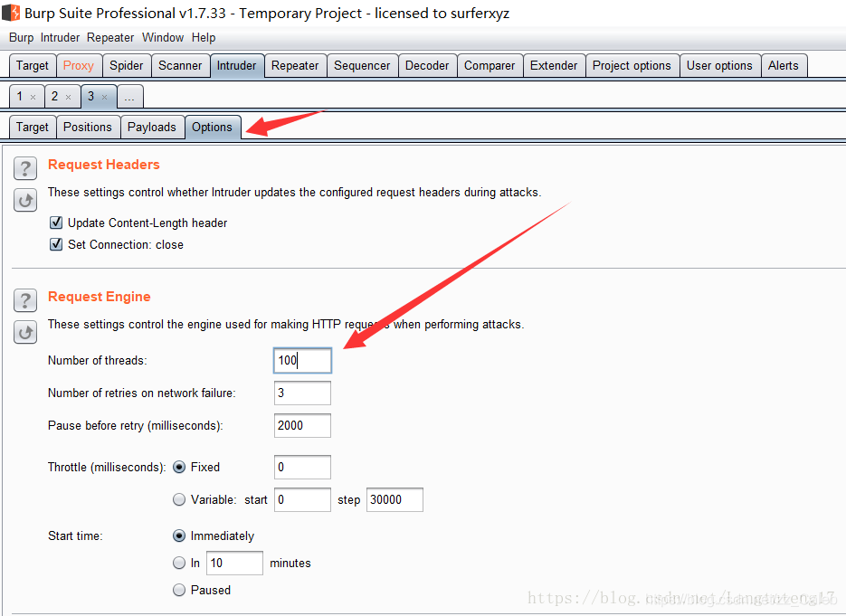Switch to the Proxy tab

click(x=79, y=66)
